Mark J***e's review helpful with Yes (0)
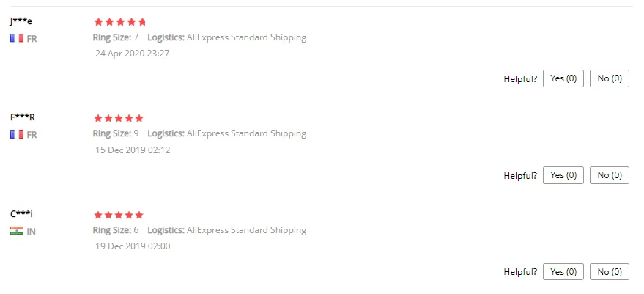Viewport: 644px width, 294px height. tap(563, 78)
